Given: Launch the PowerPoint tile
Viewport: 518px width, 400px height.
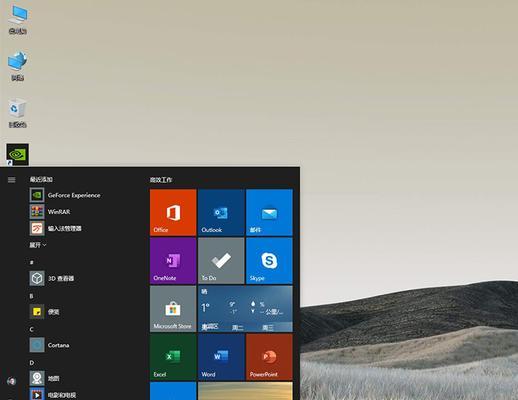Looking at the screenshot, I should tap(269, 357).
